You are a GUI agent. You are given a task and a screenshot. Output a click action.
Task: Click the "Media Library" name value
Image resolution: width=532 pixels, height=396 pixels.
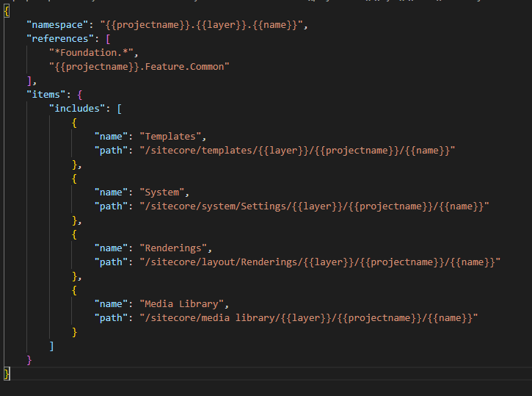tap(181, 304)
